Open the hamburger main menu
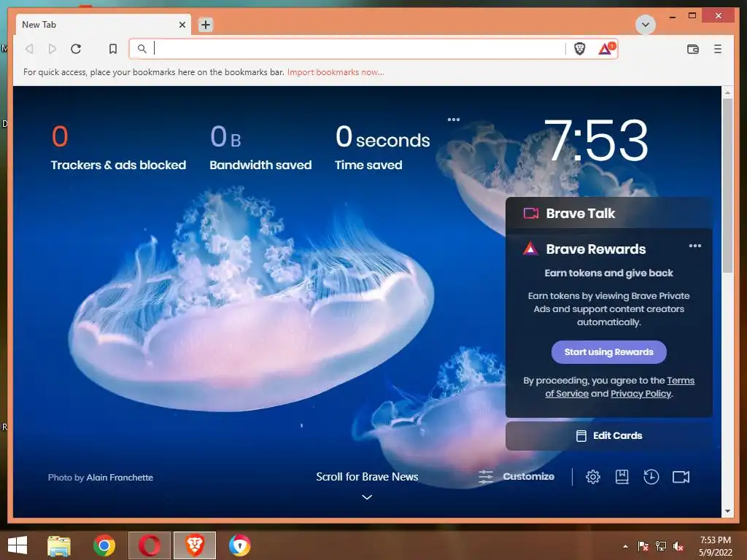 point(718,49)
